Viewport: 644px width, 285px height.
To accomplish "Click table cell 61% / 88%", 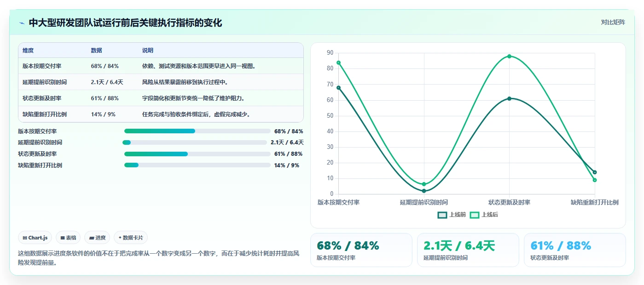I will (x=105, y=98).
